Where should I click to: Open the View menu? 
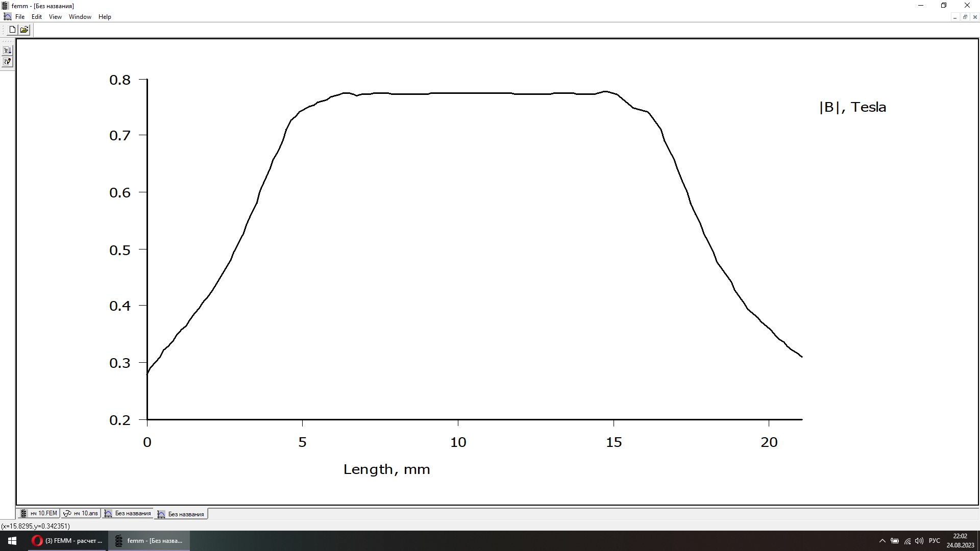click(55, 17)
